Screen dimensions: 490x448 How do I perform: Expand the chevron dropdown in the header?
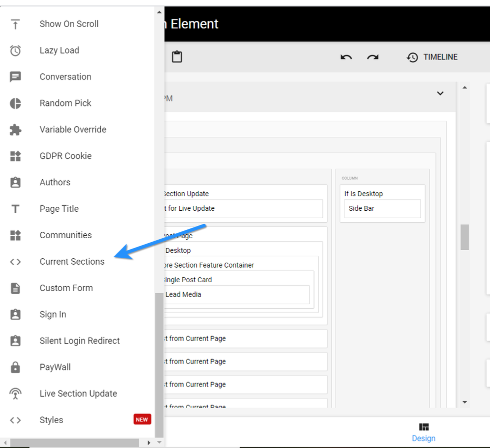[x=440, y=93]
